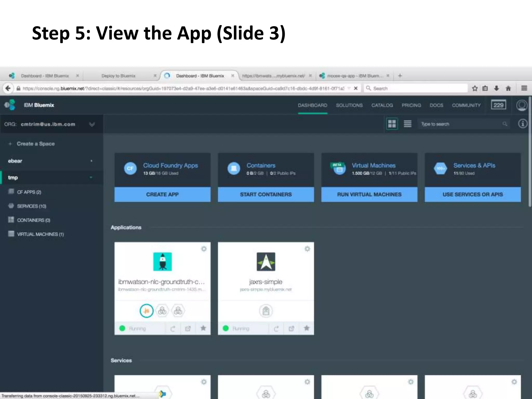
Task: Click the CREATE APP button
Action: (162, 194)
